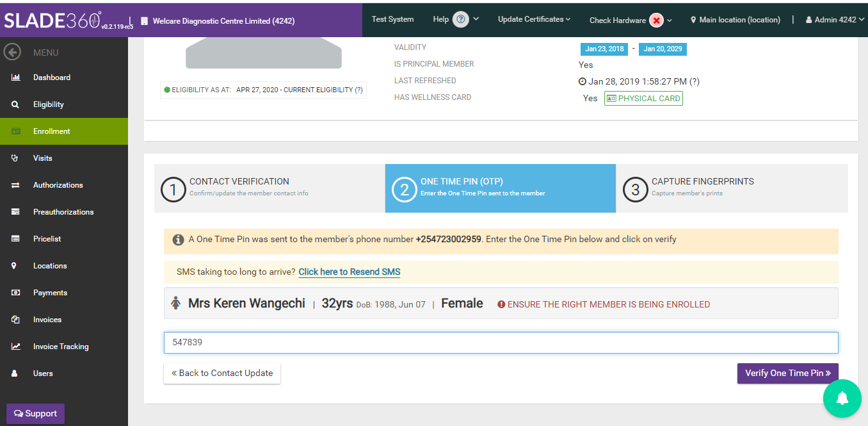The width and height of the screenshot is (868, 426).
Task: Click the green notification bell icon
Action: pos(842,398)
